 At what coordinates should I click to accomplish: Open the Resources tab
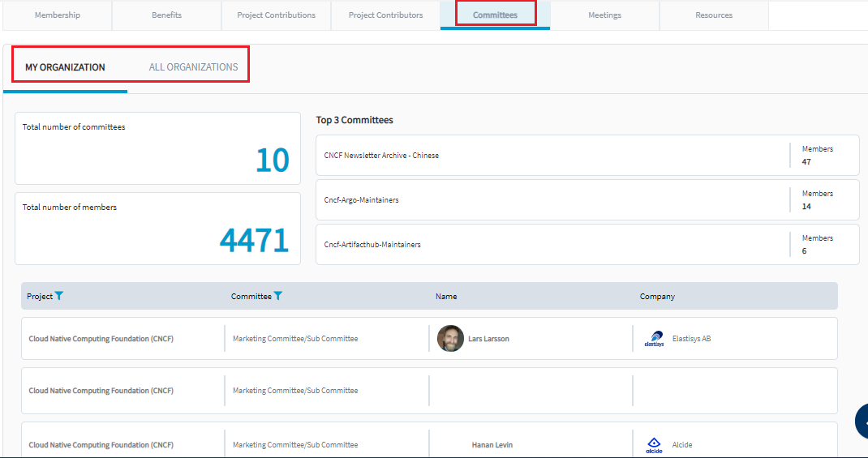tap(714, 15)
